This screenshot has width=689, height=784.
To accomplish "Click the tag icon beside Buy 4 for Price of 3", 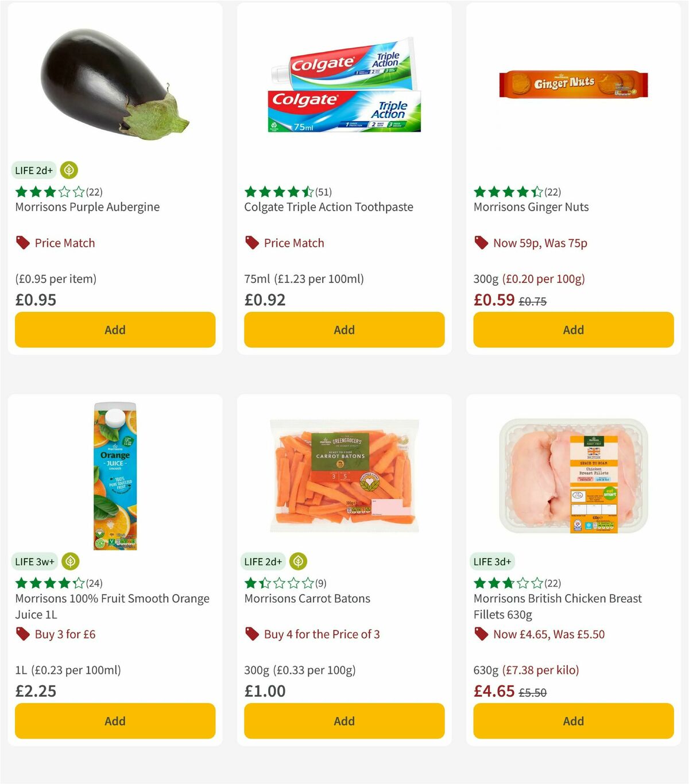I will 251,634.
